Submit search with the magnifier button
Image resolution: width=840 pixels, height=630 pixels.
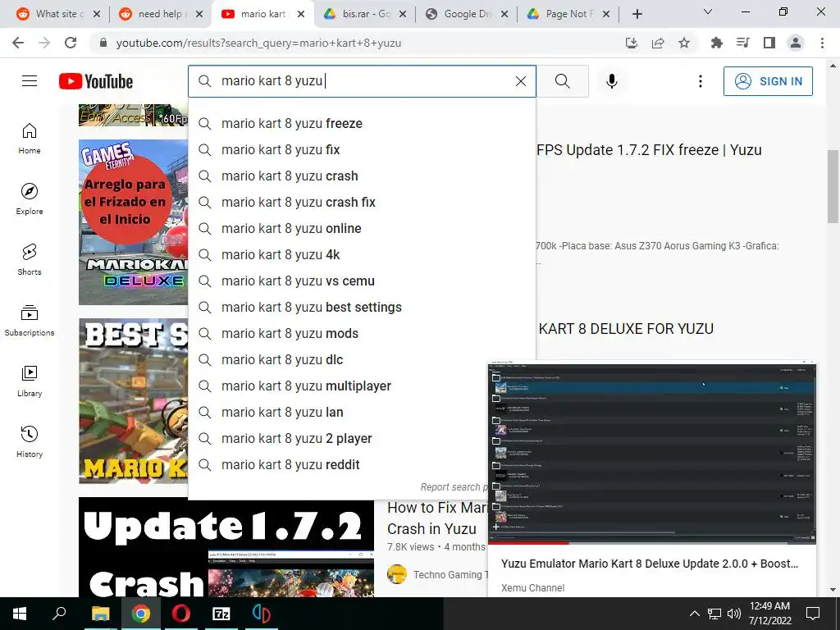563,81
